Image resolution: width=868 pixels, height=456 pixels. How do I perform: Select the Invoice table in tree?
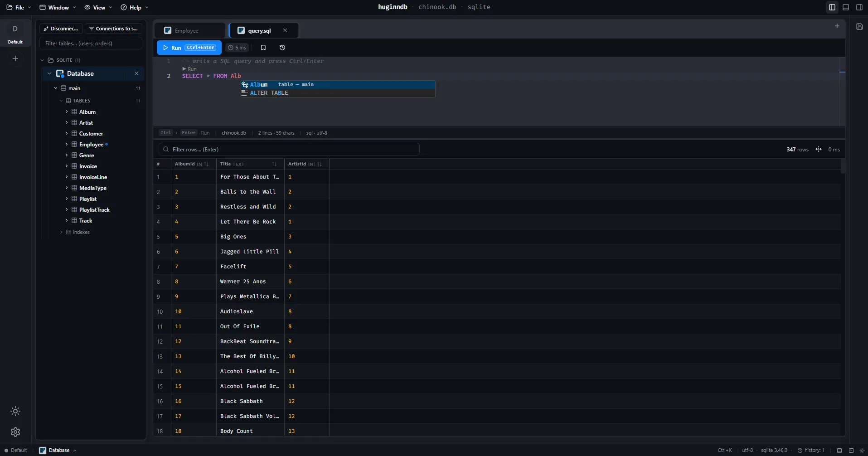point(88,166)
